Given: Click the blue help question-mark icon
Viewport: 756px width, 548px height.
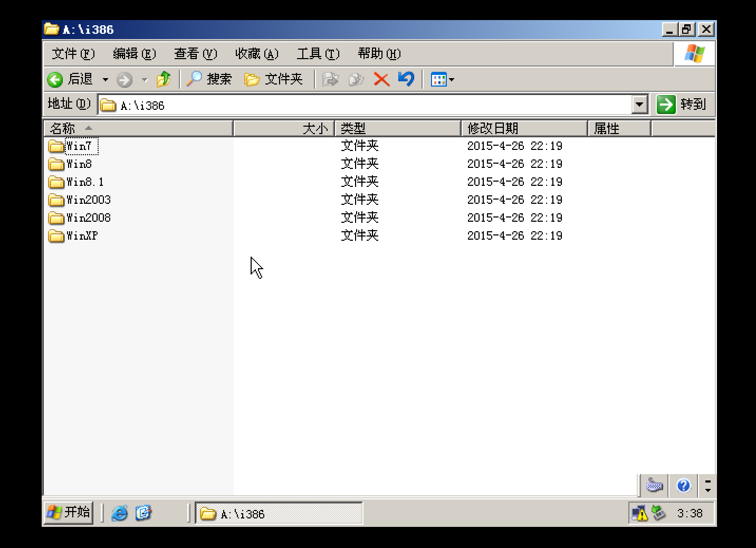Looking at the screenshot, I should [x=684, y=485].
